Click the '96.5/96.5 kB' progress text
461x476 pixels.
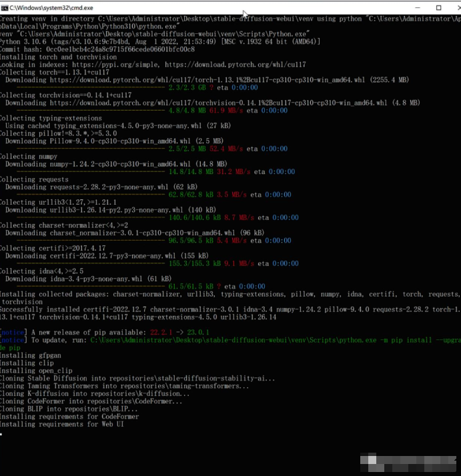click(191, 241)
